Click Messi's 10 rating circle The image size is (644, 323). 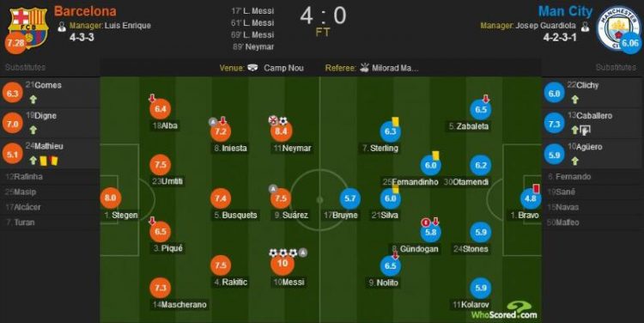[283, 264]
